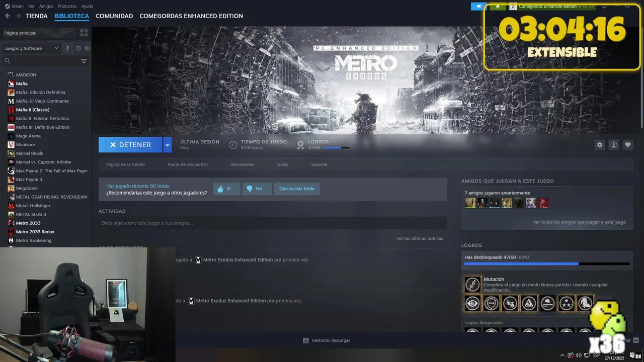Viewport: 644px width, 362px height.
Task: Open Discusiones link
Action: pyautogui.click(x=243, y=164)
